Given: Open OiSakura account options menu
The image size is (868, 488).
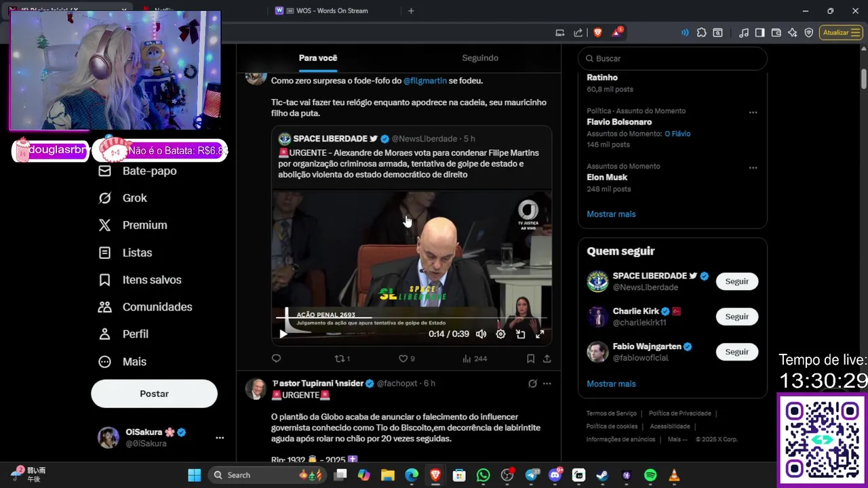Looking at the screenshot, I should (x=220, y=438).
